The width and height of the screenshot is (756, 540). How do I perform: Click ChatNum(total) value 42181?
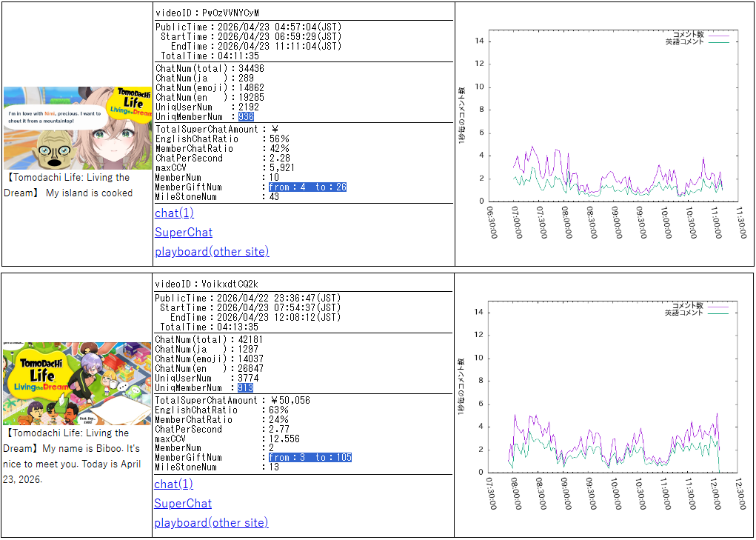pos(251,340)
